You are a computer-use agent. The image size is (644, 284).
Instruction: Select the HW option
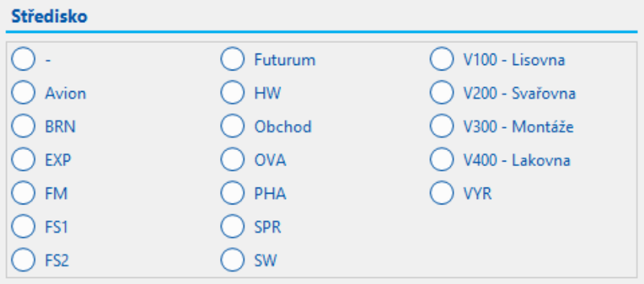(x=232, y=93)
